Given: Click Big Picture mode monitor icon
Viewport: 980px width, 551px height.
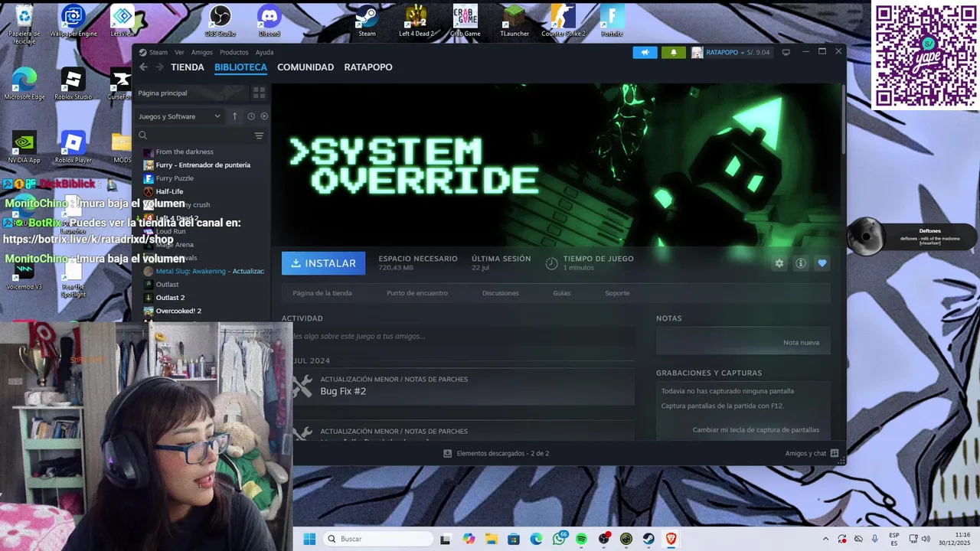Looking at the screenshot, I should (786, 52).
